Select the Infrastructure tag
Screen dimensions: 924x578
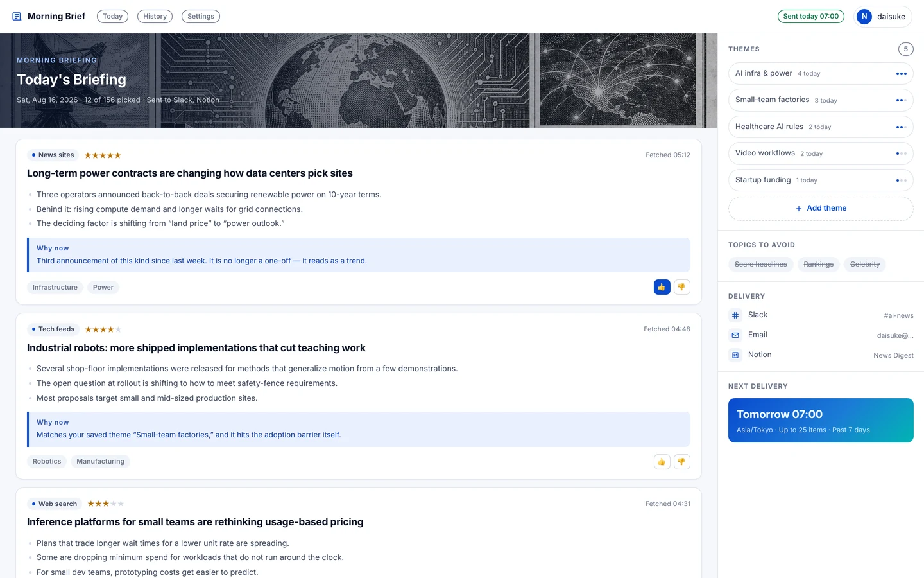[x=55, y=288]
